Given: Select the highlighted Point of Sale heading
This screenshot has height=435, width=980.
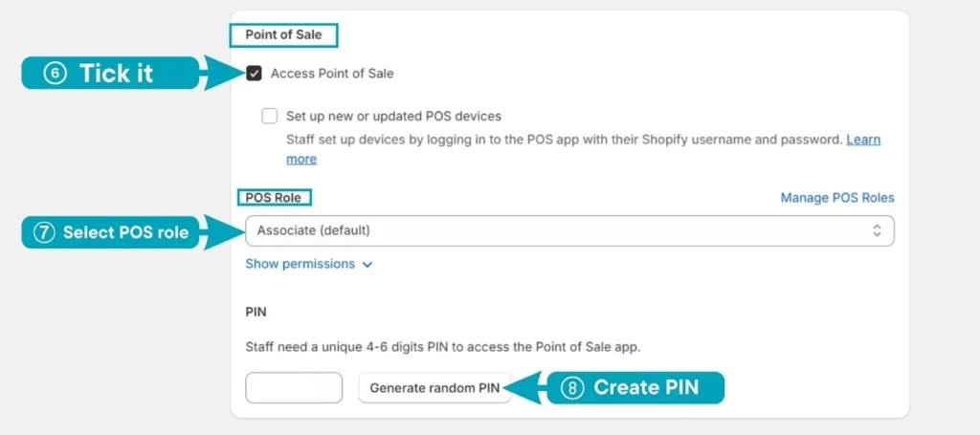Looking at the screenshot, I should point(283,35).
